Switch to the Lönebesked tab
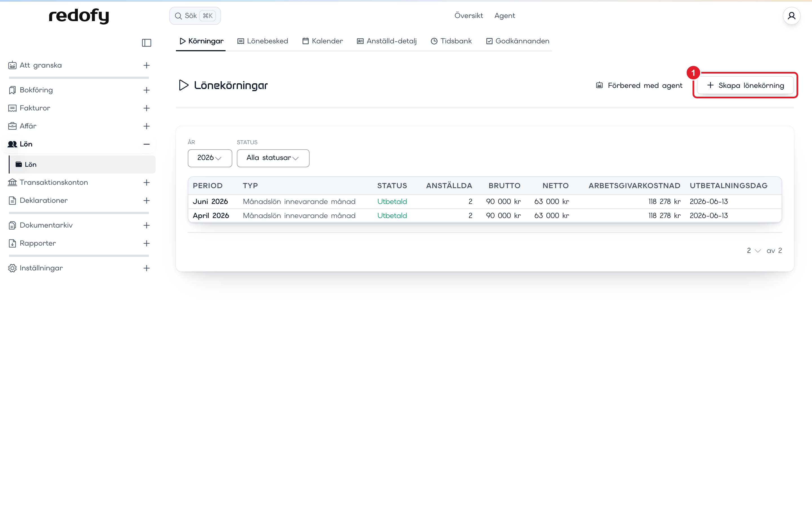The height and width of the screenshot is (507, 812). (x=263, y=41)
